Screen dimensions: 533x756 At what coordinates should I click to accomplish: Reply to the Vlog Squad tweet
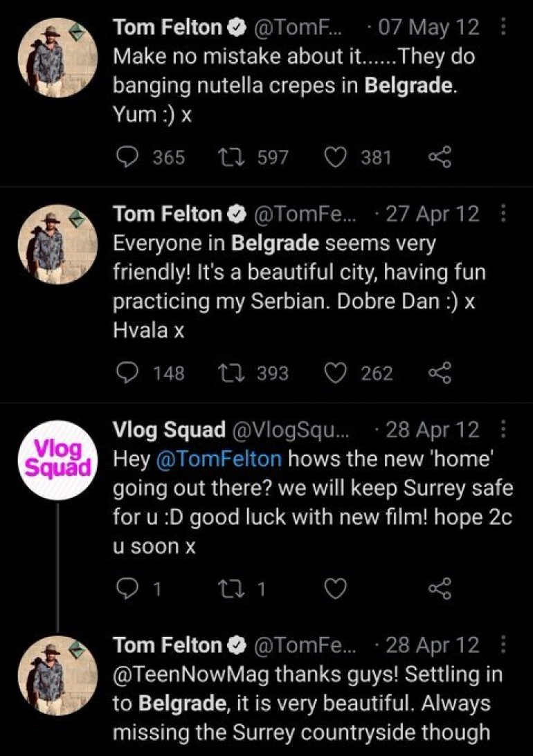click(127, 589)
